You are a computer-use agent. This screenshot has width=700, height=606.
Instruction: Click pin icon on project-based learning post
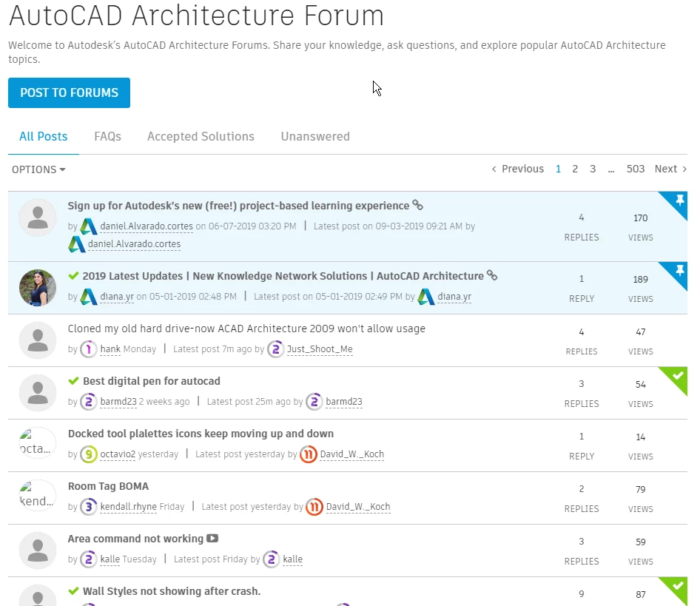(679, 200)
